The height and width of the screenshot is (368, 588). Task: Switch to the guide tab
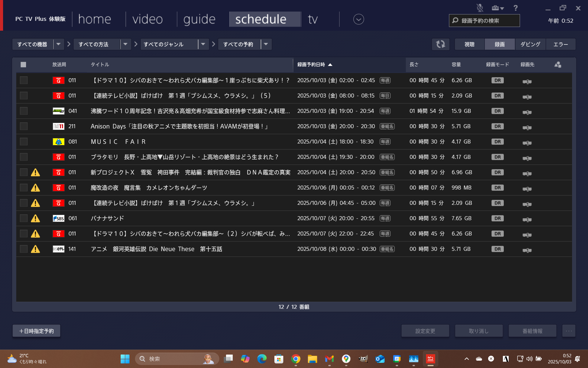point(199,19)
